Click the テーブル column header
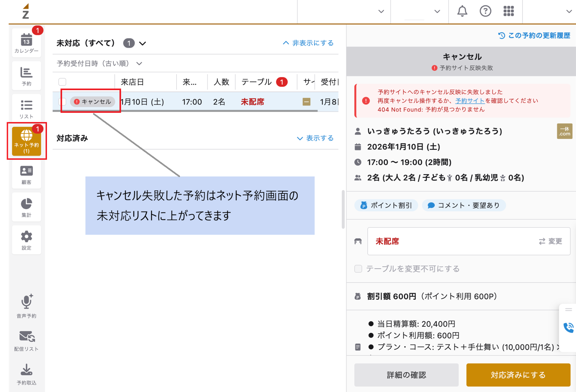 point(256,82)
